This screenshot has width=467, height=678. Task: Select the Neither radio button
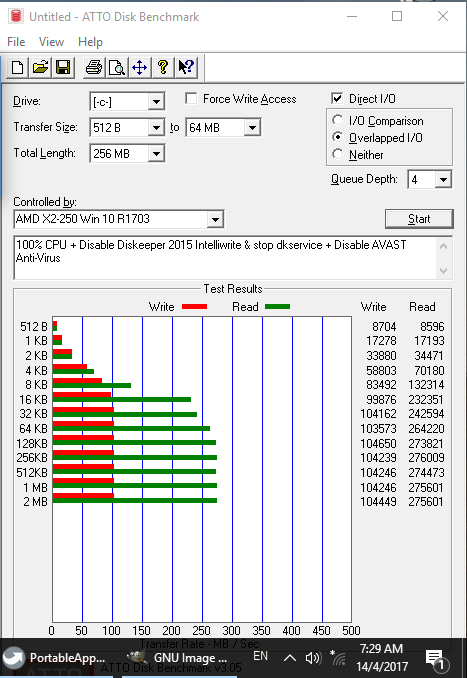(x=337, y=154)
